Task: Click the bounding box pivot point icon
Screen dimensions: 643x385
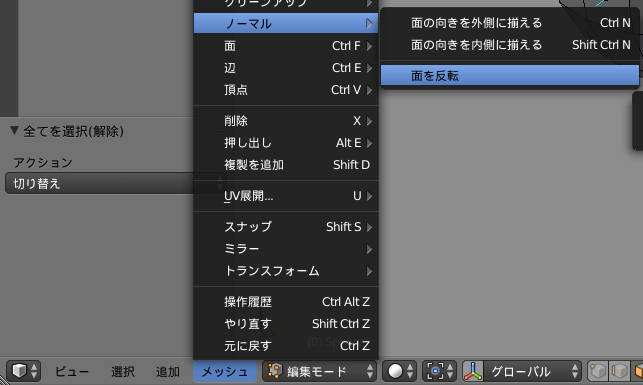Action: (436, 371)
